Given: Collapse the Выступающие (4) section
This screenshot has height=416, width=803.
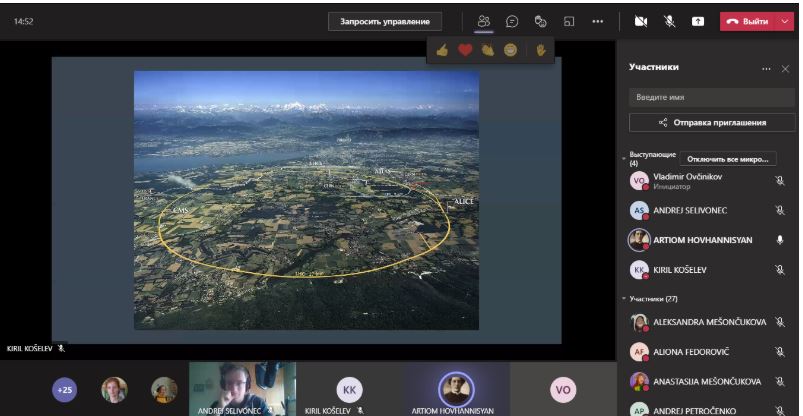Looking at the screenshot, I should coord(624,159).
